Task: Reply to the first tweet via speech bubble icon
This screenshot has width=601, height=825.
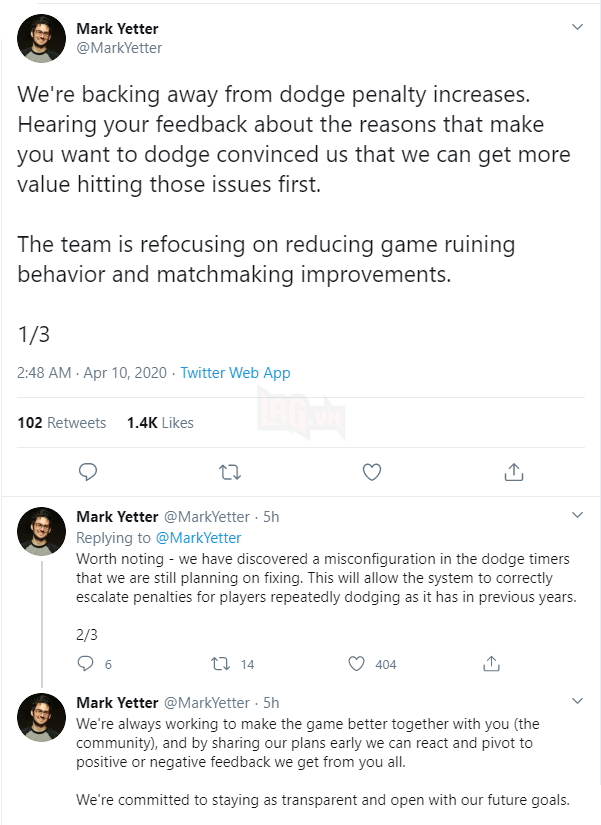Action: 88,471
